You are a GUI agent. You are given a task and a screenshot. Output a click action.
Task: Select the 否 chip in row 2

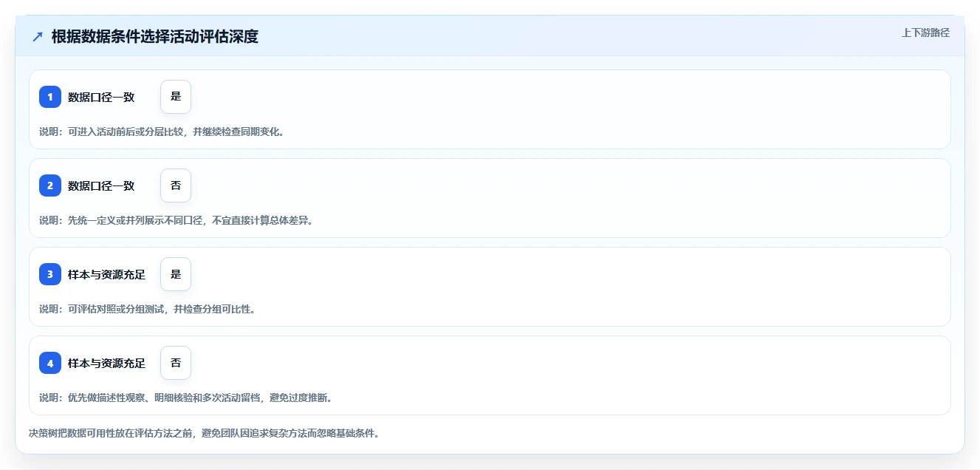[176, 185]
